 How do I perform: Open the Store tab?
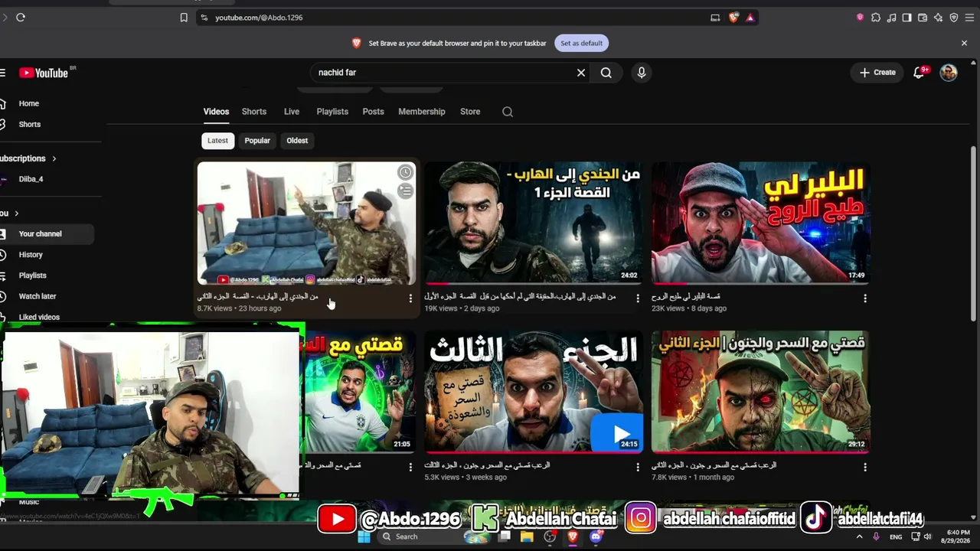(x=470, y=112)
